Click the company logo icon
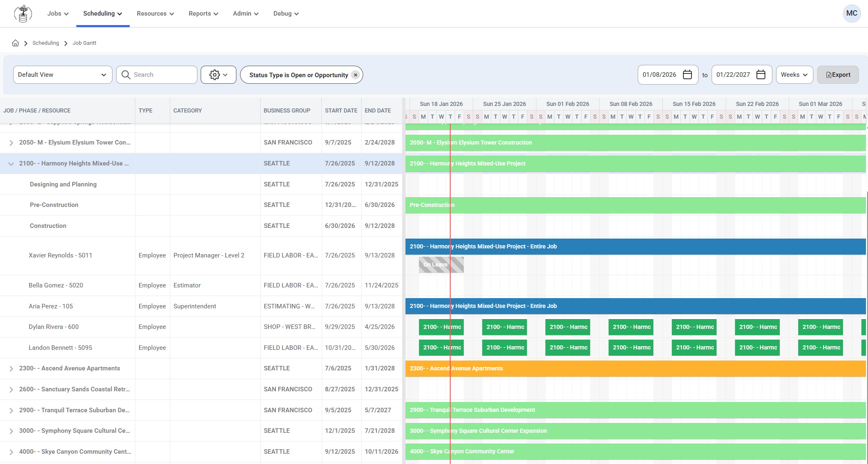Image resolution: width=868 pixels, height=464 pixels. pos(23,14)
